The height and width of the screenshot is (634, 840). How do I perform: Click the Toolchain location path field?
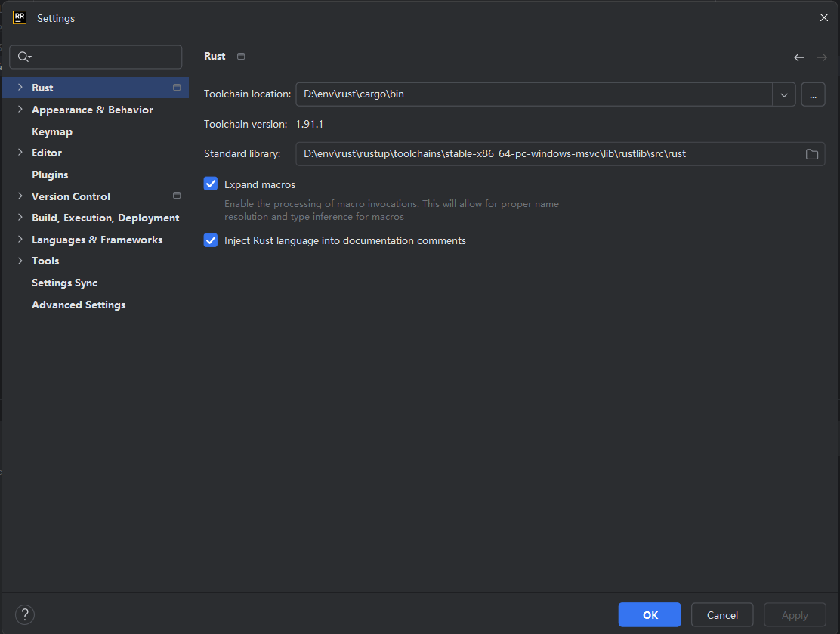tap(534, 94)
